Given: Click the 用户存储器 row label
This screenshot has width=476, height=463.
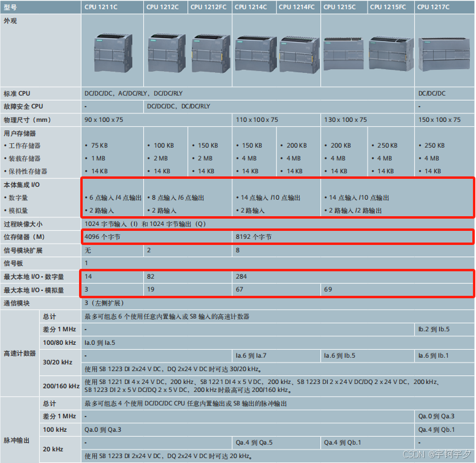Looking at the screenshot, I should point(20,134).
